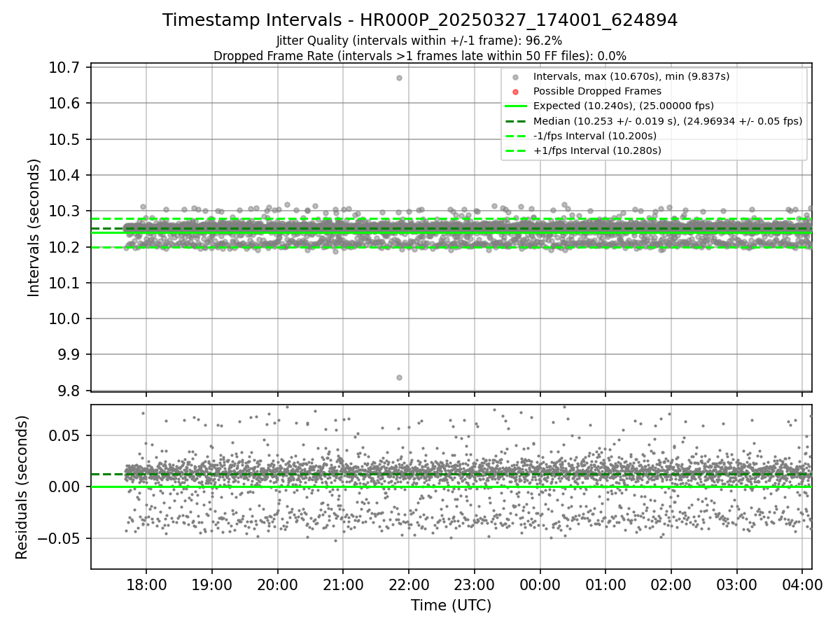Click legend entry '+1/fps Interval (10.280s)'
This screenshot has height=630, width=840.
coord(597,150)
